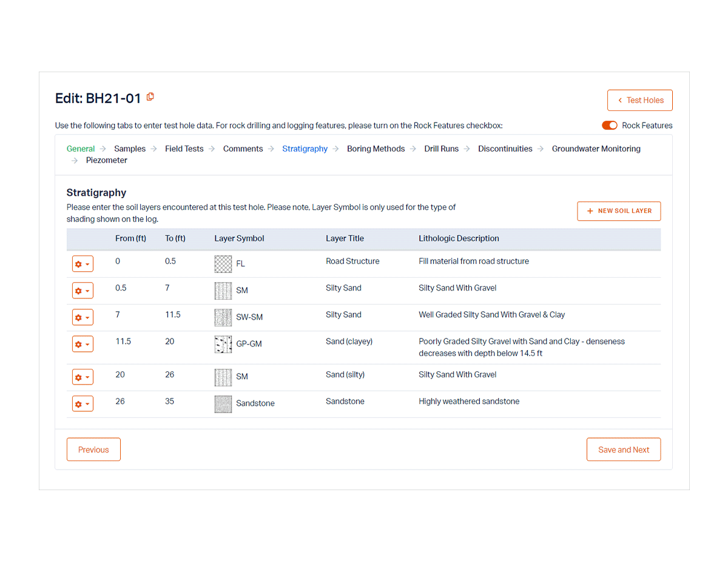728x569 pixels.
Task: Switch to the Samples tab
Action: (130, 149)
